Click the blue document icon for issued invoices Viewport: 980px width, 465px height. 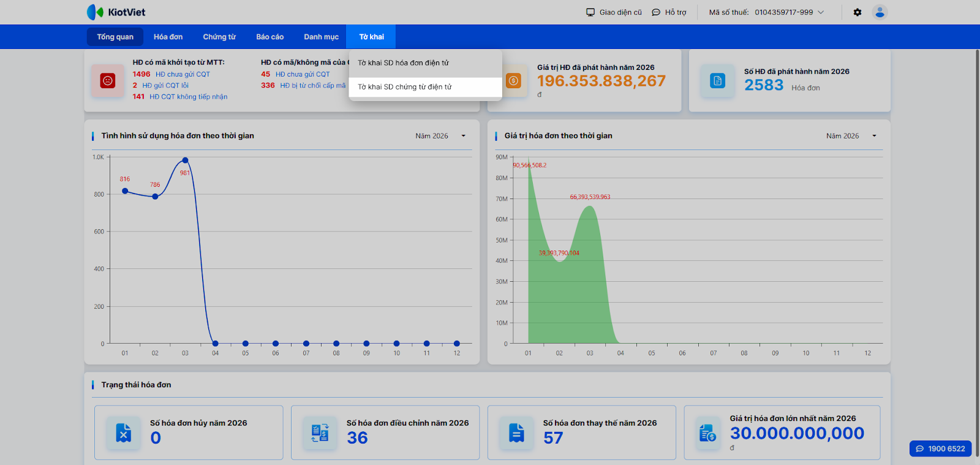tap(717, 80)
